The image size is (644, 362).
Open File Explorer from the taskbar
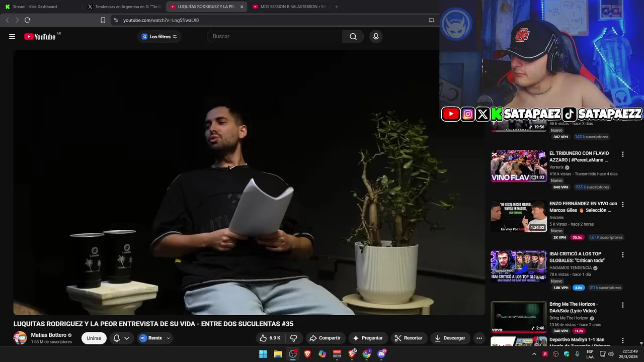coord(278,354)
